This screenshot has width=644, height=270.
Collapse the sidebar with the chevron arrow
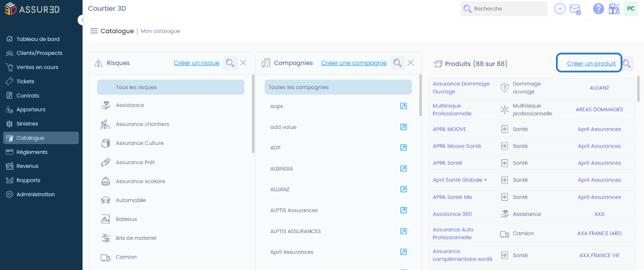(x=83, y=20)
